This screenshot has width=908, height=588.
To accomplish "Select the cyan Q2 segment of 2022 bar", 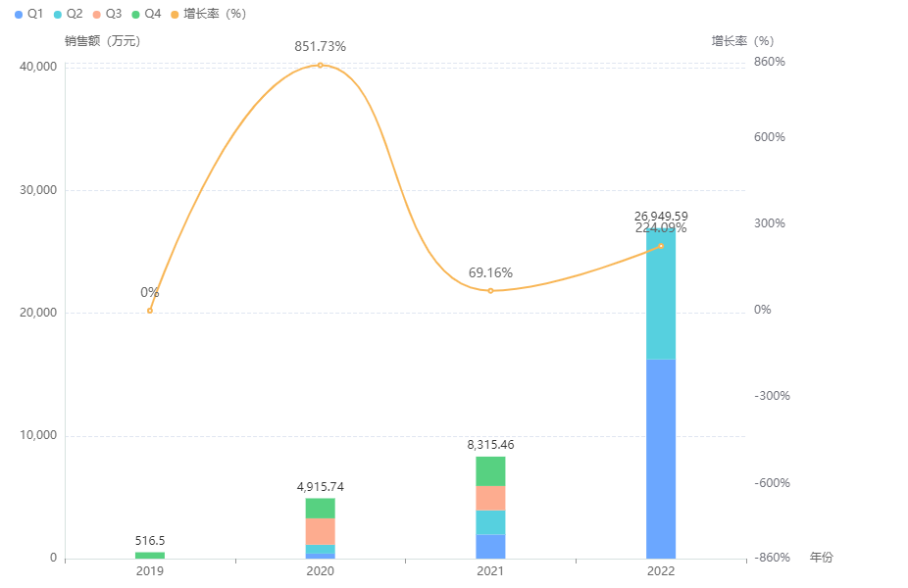I will pyautogui.click(x=661, y=294).
